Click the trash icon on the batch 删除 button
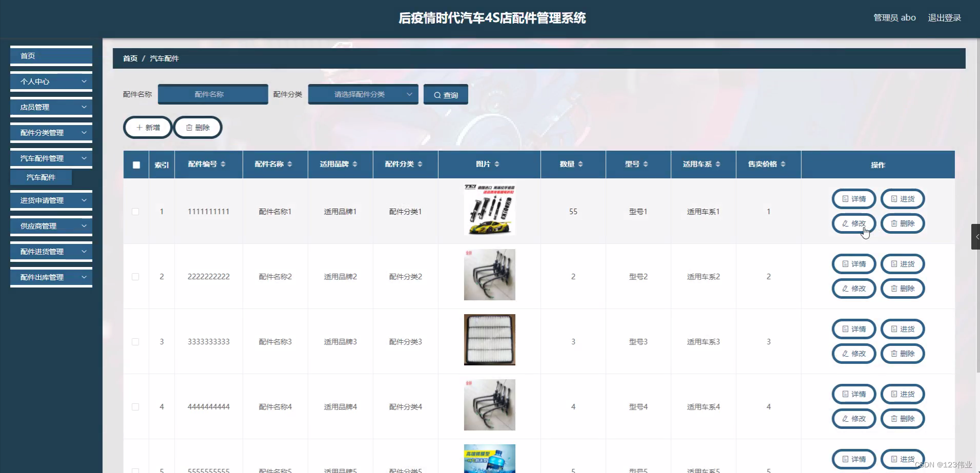 point(190,127)
